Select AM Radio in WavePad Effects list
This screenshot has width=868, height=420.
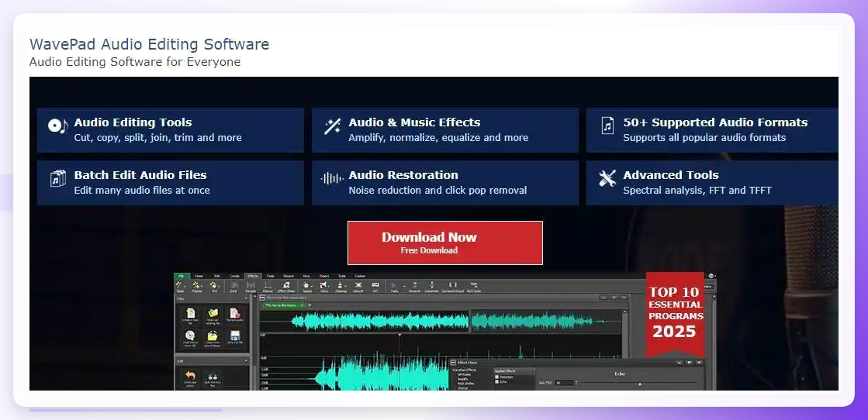(x=464, y=374)
